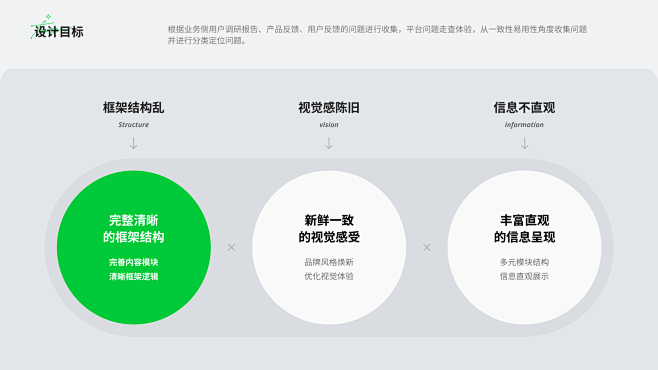Click the text 品牌风格焕新
658x370 pixels.
[329, 262]
